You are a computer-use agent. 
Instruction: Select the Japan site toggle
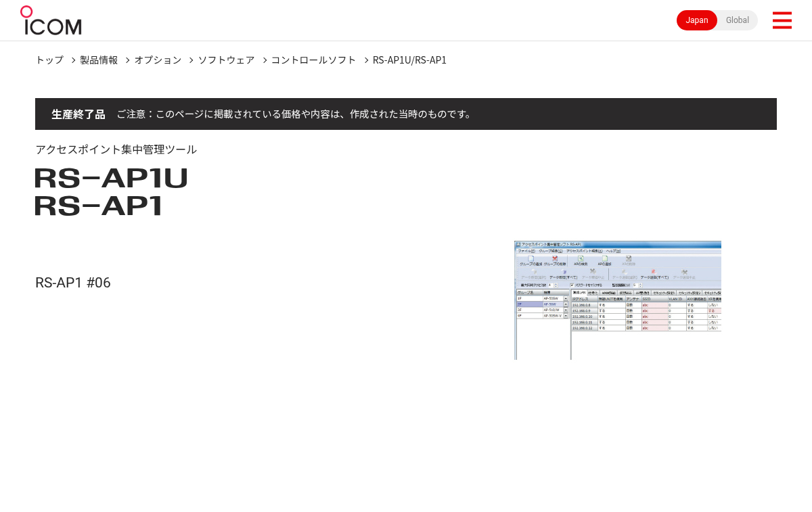[x=697, y=20]
